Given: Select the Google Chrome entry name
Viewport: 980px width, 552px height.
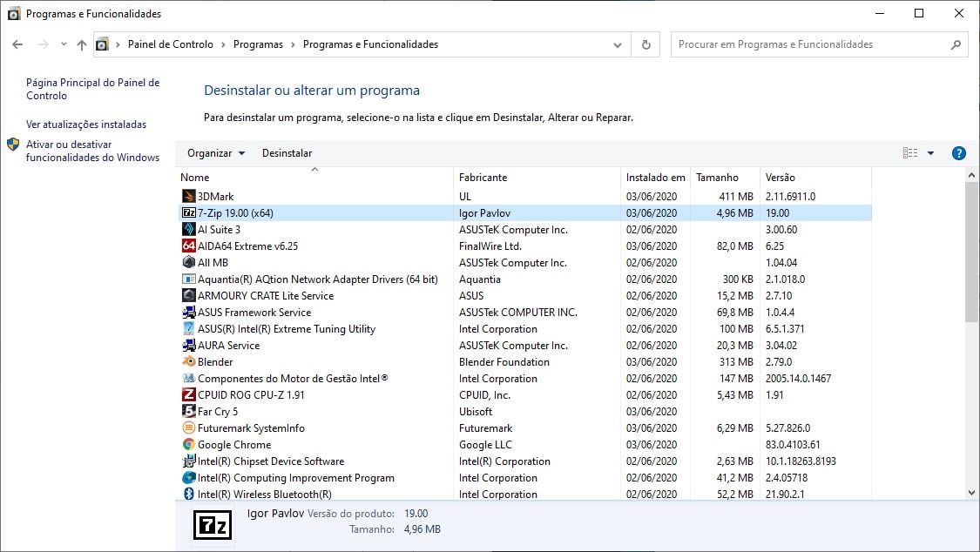Looking at the screenshot, I should (x=234, y=445).
